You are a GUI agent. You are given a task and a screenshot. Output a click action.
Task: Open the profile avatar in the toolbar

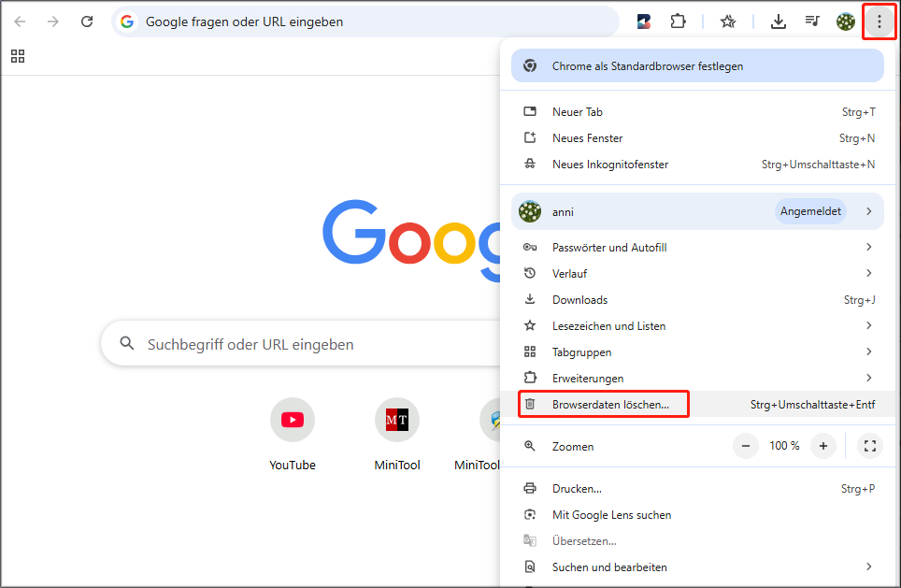[x=846, y=21]
